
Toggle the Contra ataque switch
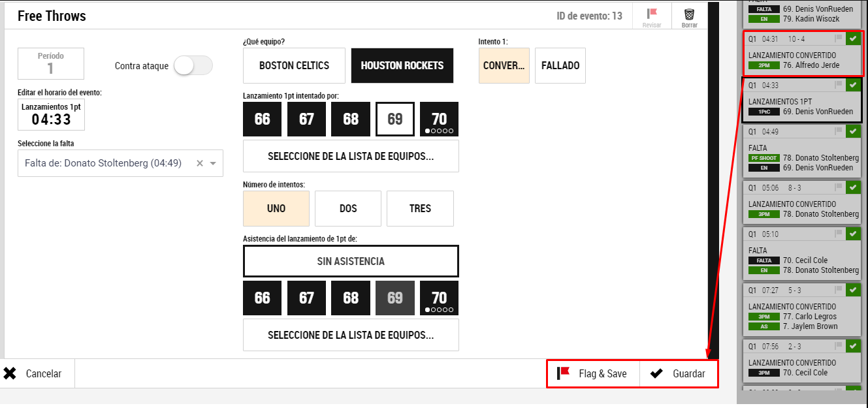point(193,65)
